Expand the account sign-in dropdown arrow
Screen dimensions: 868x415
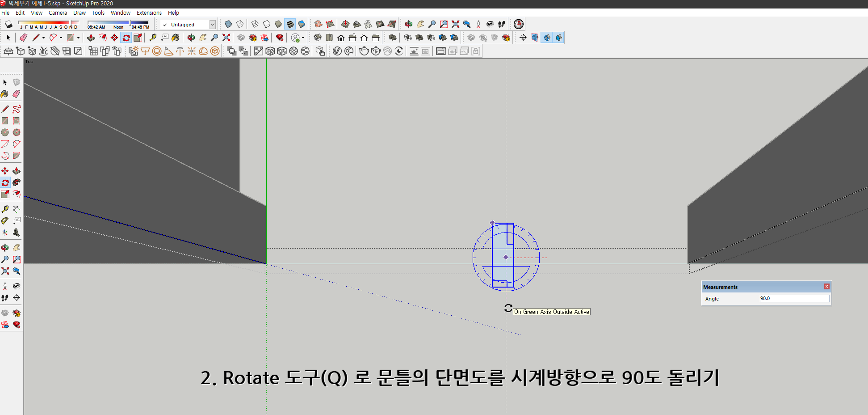[x=303, y=38]
